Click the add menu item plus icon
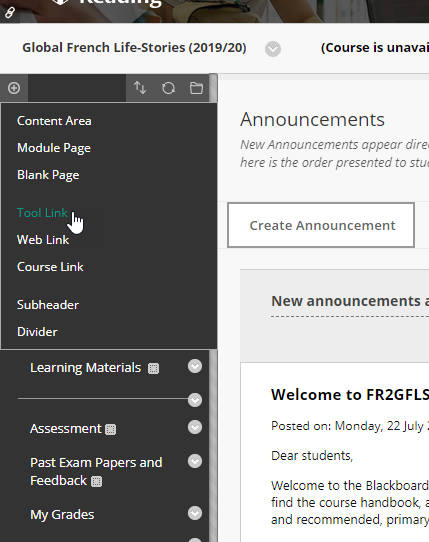This screenshot has height=542, width=429. tap(14, 88)
